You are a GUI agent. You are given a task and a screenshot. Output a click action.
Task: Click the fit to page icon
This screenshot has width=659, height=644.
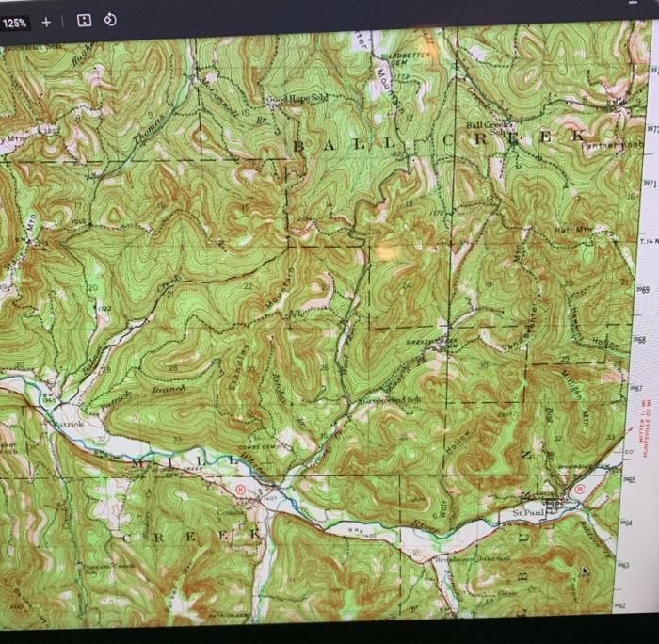[x=84, y=20]
